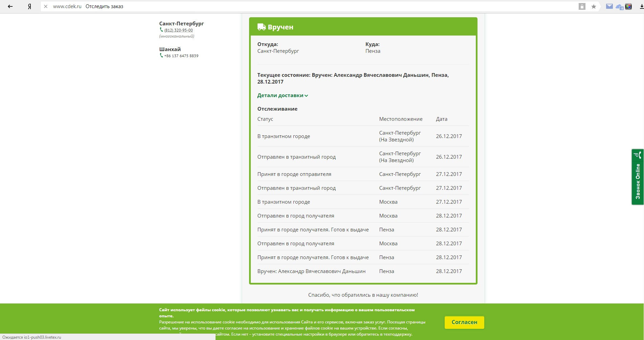This screenshot has height=340, width=644.
Task: Open the mail envelope extension icon
Action: coord(609,6)
